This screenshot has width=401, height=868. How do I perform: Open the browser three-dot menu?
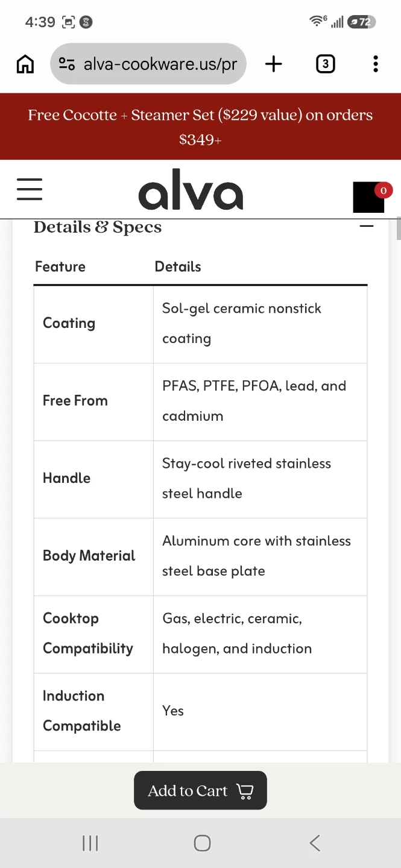pos(376,64)
